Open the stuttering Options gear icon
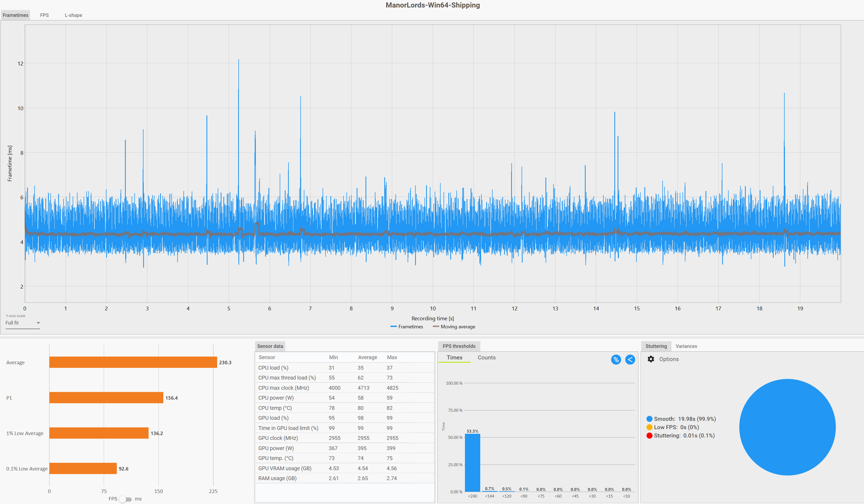The height and width of the screenshot is (504, 864). pos(651,359)
